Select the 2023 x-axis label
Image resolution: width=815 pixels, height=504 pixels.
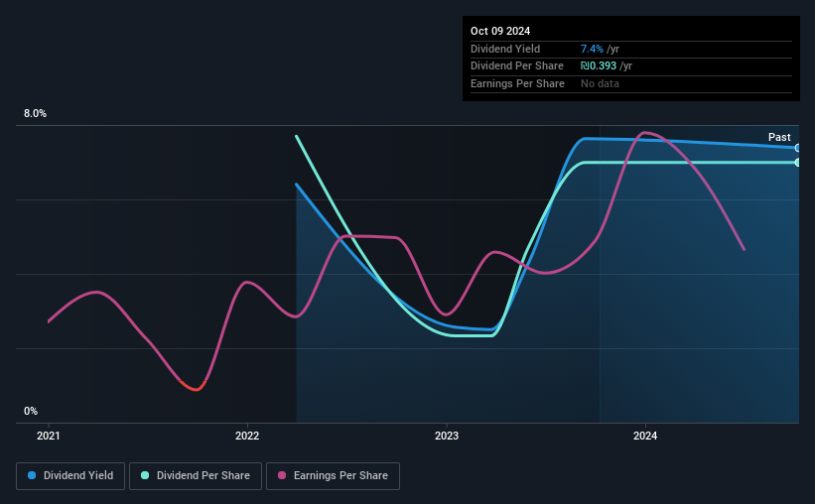tap(447, 436)
